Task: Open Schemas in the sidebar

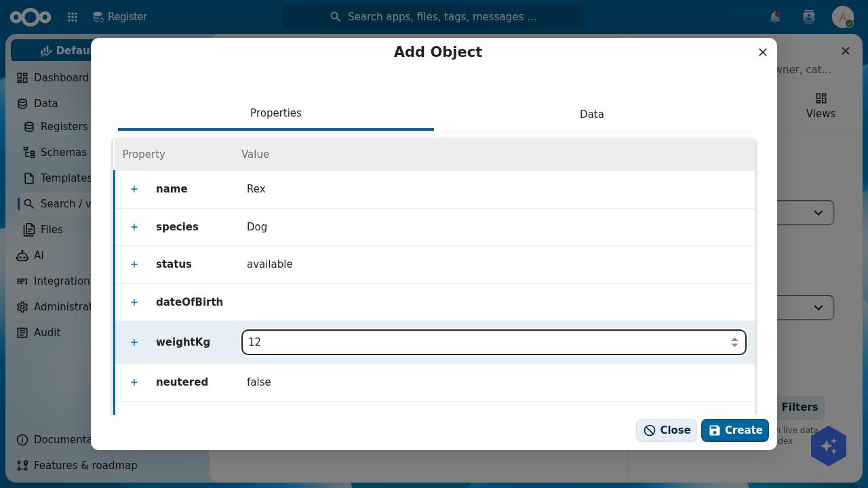Action: coord(64,152)
